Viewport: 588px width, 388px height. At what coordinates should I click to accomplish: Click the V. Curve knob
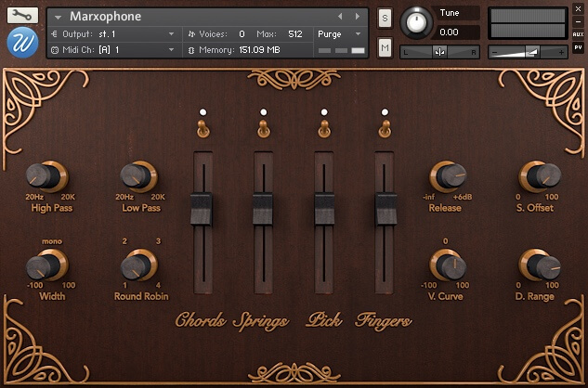tap(448, 265)
